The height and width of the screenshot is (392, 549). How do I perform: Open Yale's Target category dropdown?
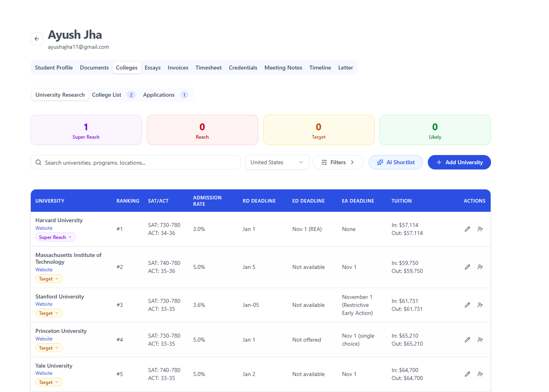(49, 382)
